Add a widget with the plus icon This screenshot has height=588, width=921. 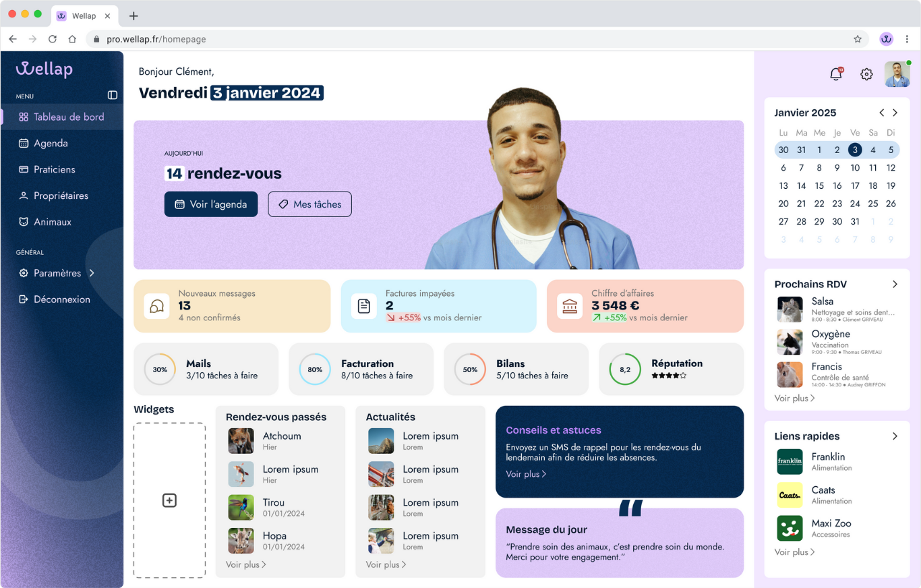[169, 500]
